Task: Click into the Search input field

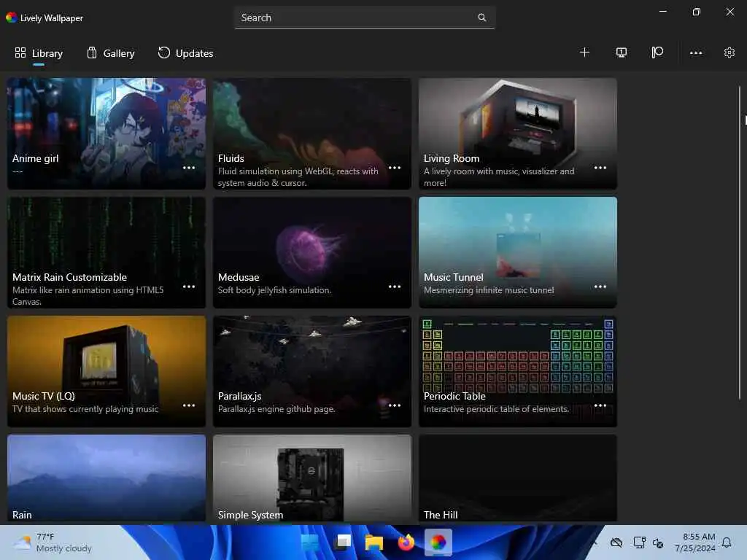Action: point(365,17)
